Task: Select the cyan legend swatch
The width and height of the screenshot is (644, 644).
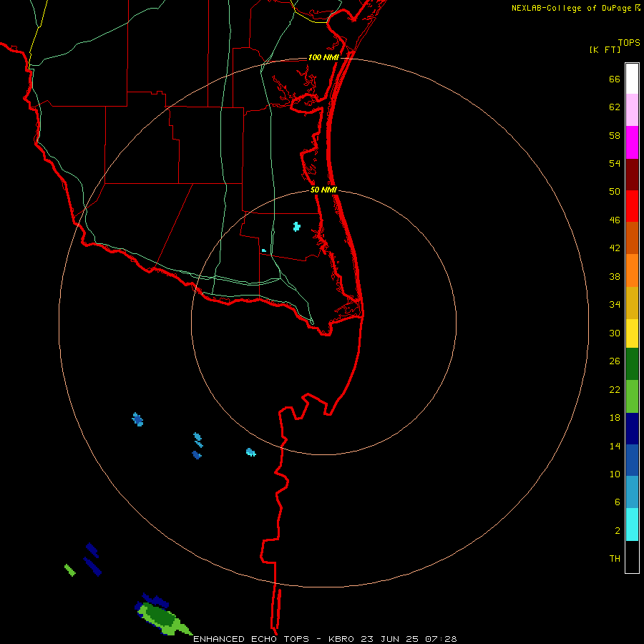Action: pos(632,525)
